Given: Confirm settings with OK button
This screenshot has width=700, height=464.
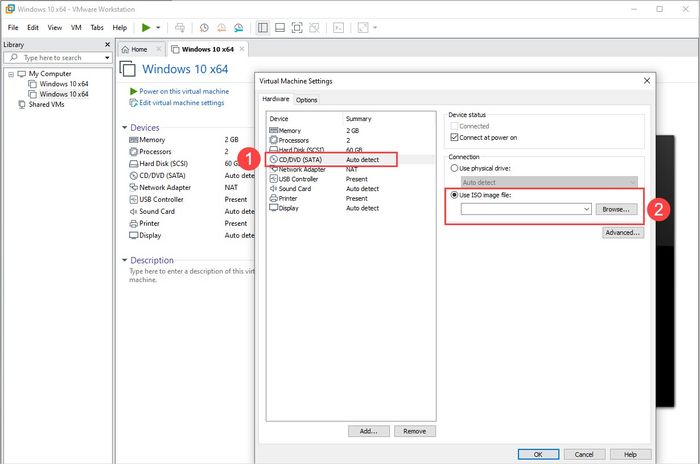Looking at the screenshot, I should pos(538,454).
